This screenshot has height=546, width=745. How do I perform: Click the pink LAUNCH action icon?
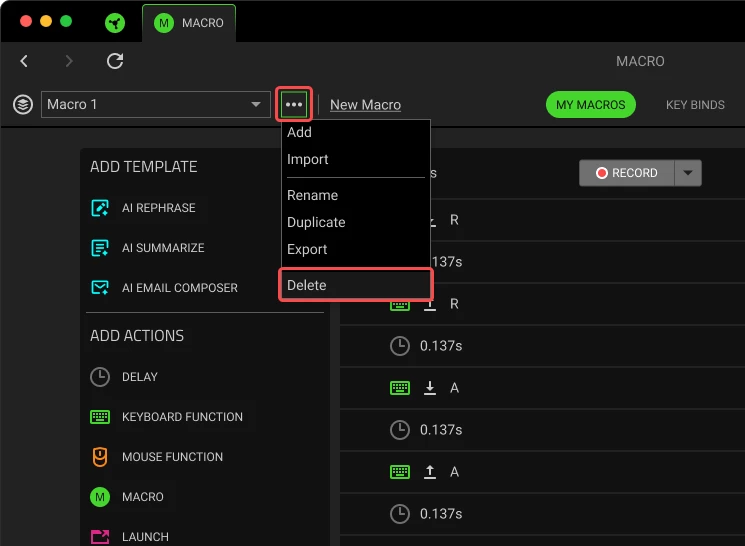100,537
